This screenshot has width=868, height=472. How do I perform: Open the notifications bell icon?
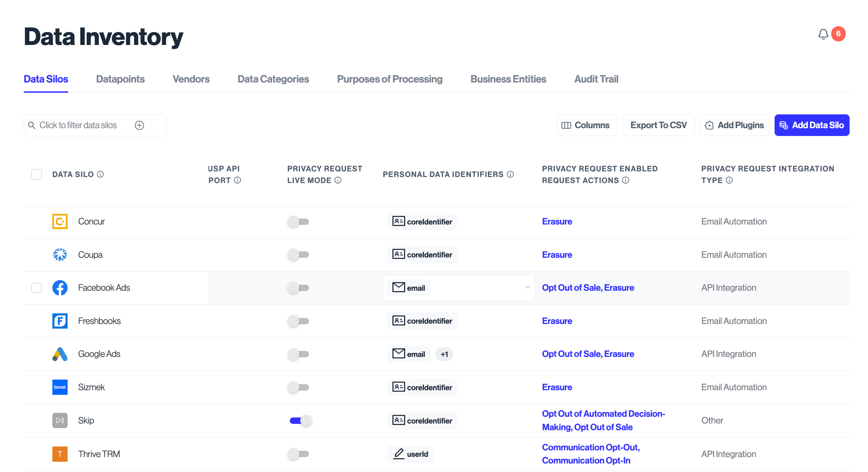(x=823, y=34)
